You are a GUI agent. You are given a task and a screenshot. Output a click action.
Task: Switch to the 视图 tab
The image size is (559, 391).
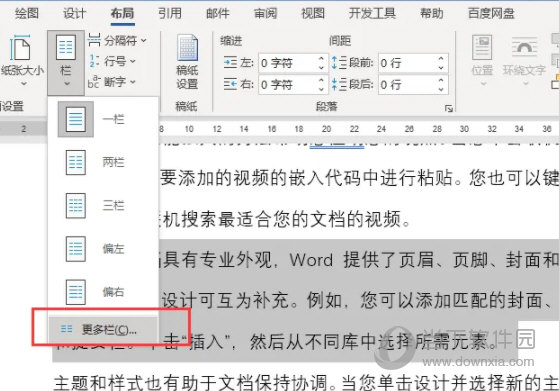click(313, 14)
